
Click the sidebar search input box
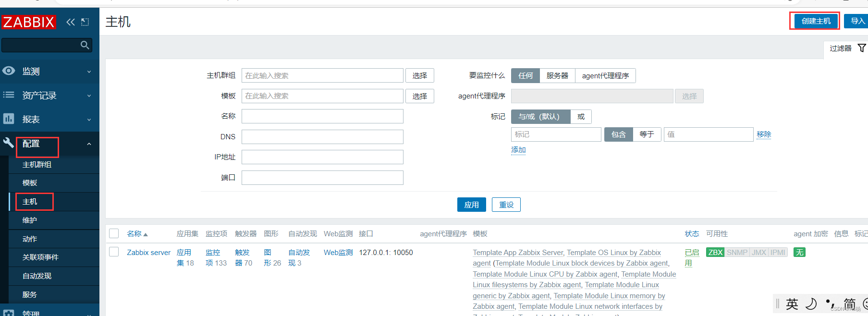tap(47, 45)
